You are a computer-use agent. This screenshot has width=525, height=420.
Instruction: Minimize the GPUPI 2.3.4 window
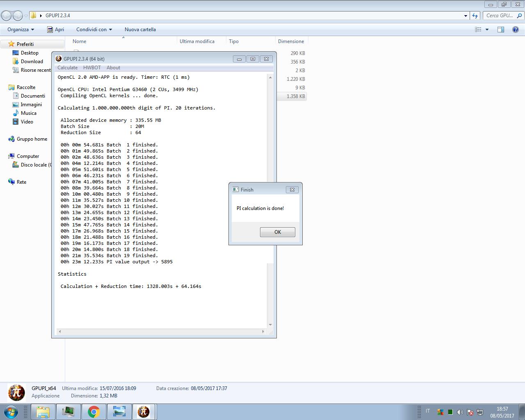(x=239, y=59)
